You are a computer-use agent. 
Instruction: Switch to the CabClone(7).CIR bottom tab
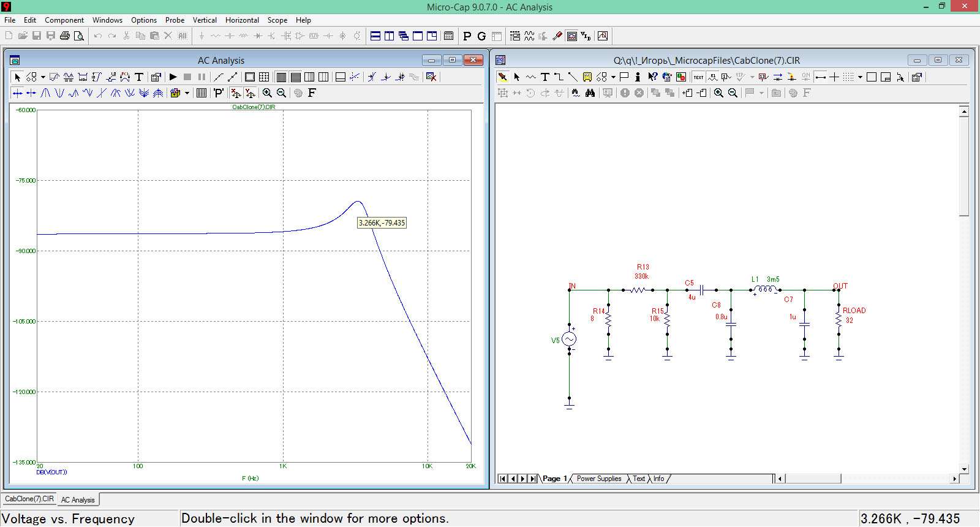pos(29,499)
